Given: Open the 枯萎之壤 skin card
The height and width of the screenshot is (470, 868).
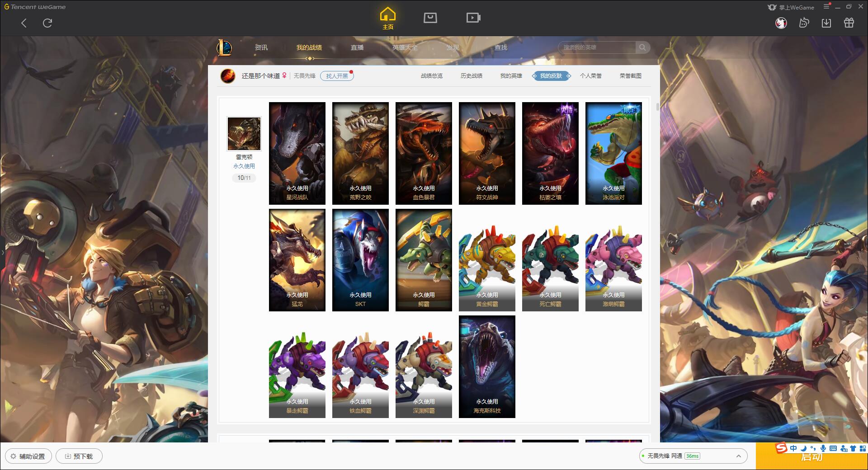Looking at the screenshot, I should pyautogui.click(x=550, y=153).
